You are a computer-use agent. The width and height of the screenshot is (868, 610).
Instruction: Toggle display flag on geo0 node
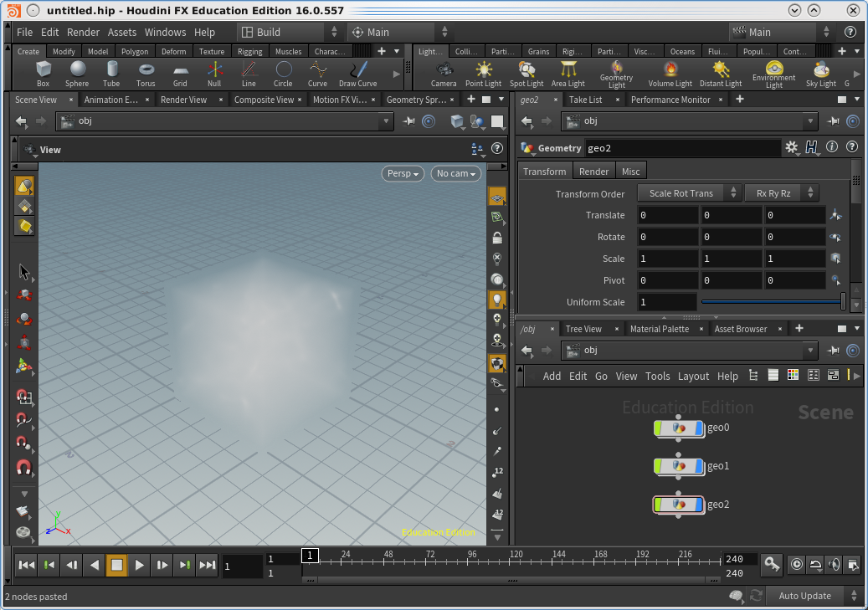pos(700,428)
